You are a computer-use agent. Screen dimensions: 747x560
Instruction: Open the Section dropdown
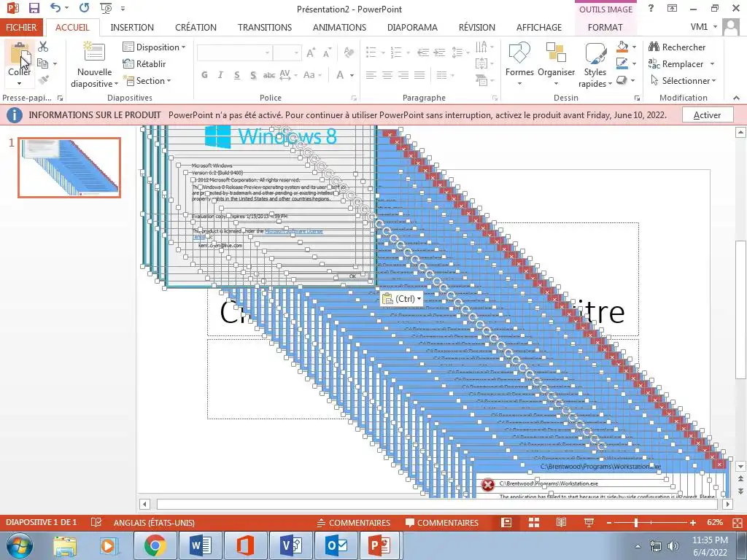[147, 80]
